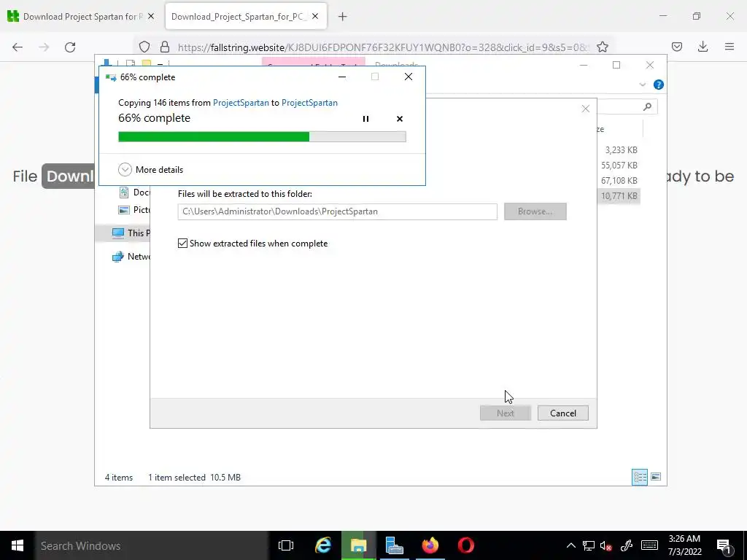The width and height of the screenshot is (747, 560).
Task: Select the 67,108 KB file row
Action: (619, 181)
